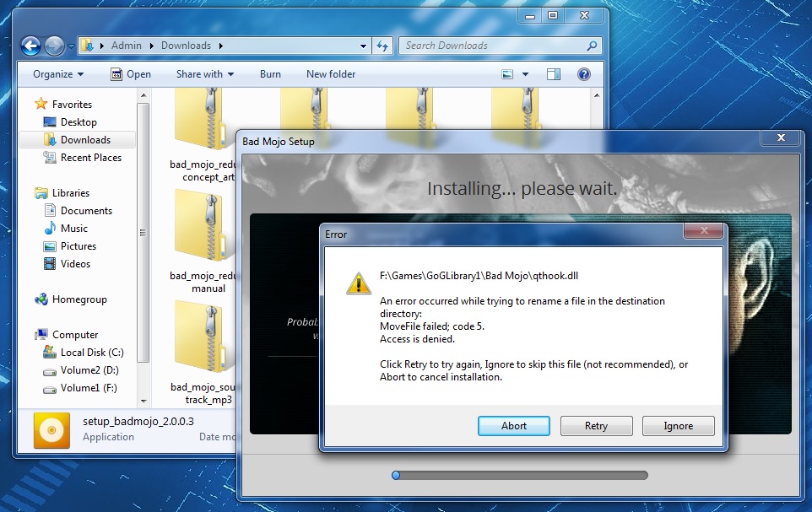Image resolution: width=812 pixels, height=512 pixels.
Task: Select the bad_mojo concept_art zip file
Action: 202,136
